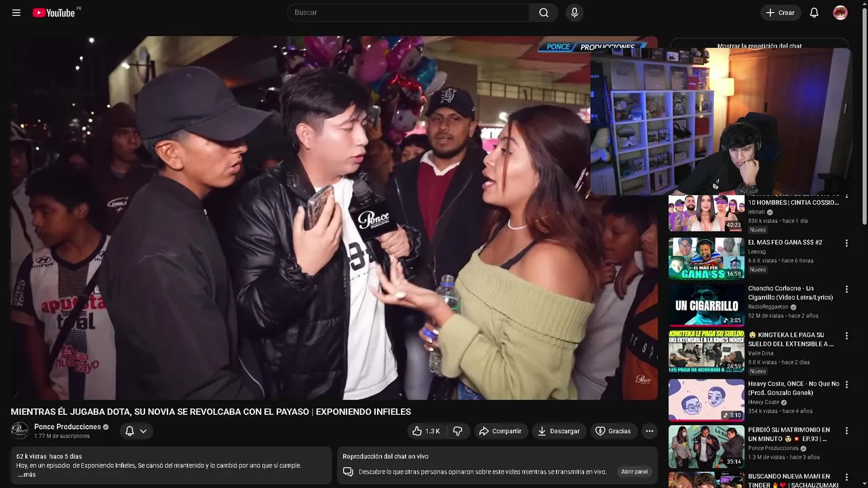868x488 pixels.
Task: Click '62 k vistas hace 5 días' text
Action: 49,456
